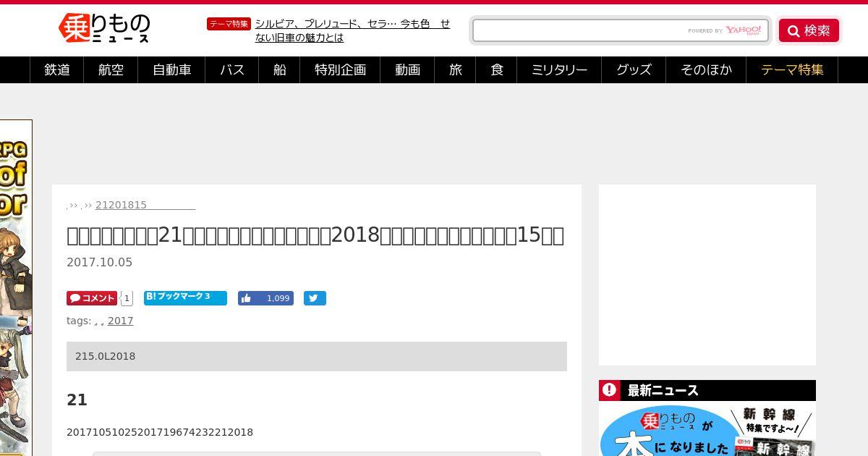The height and width of the screenshot is (456, 868).
Task: Open the 本になりました promotional banner
Action: (x=707, y=428)
